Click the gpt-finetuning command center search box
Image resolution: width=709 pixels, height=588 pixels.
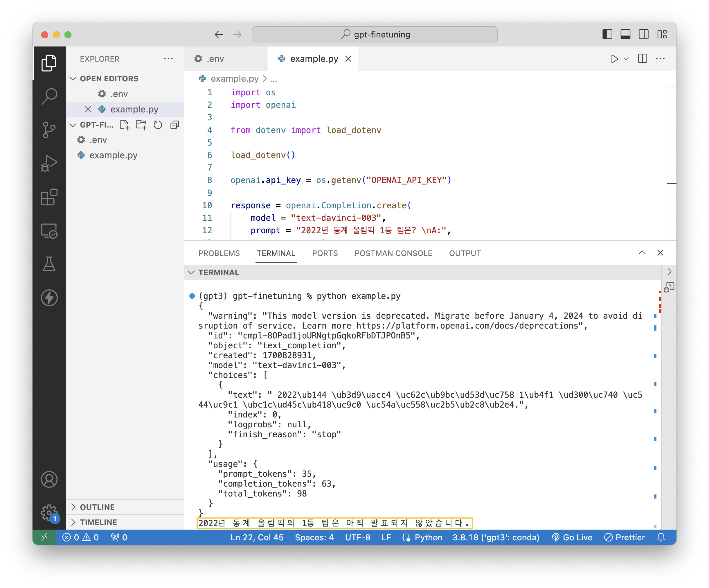point(375,35)
